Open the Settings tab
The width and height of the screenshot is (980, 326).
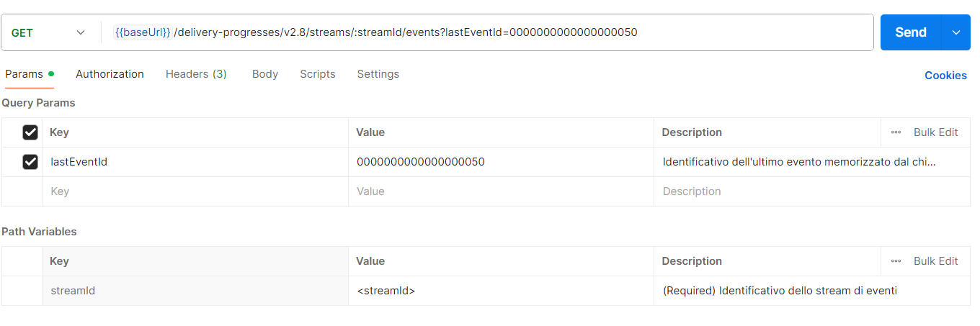pos(378,74)
